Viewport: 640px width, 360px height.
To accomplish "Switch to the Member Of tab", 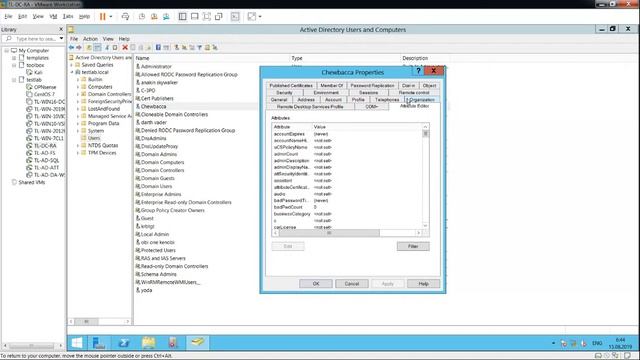I will tap(331, 86).
